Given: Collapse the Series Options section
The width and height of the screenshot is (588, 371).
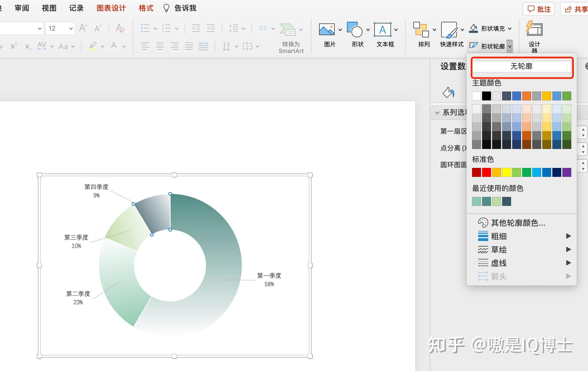Looking at the screenshot, I should point(437,112).
